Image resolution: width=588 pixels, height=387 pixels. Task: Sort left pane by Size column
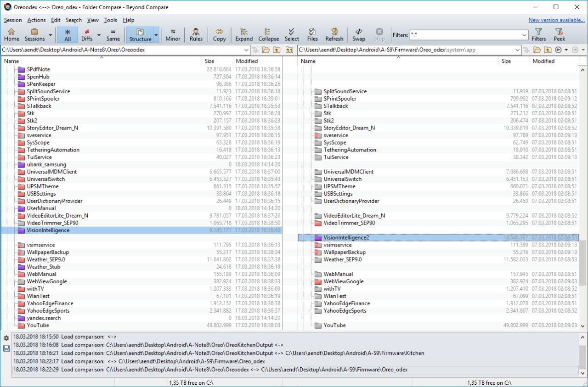[217, 61]
